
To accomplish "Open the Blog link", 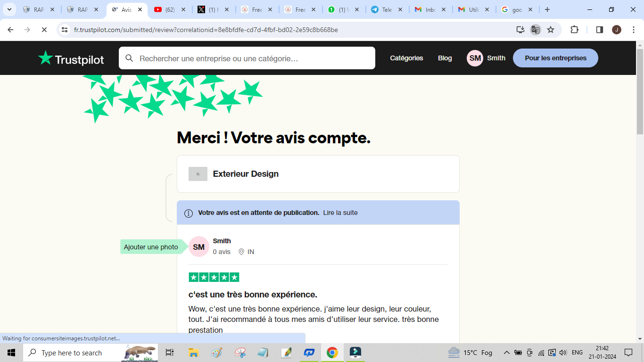I will (x=445, y=58).
